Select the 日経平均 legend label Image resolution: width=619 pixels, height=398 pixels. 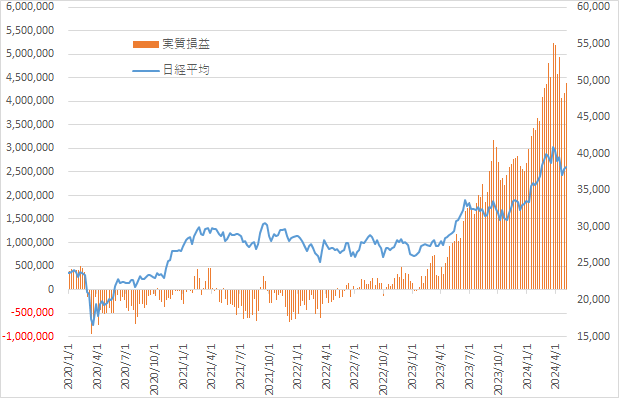point(186,70)
